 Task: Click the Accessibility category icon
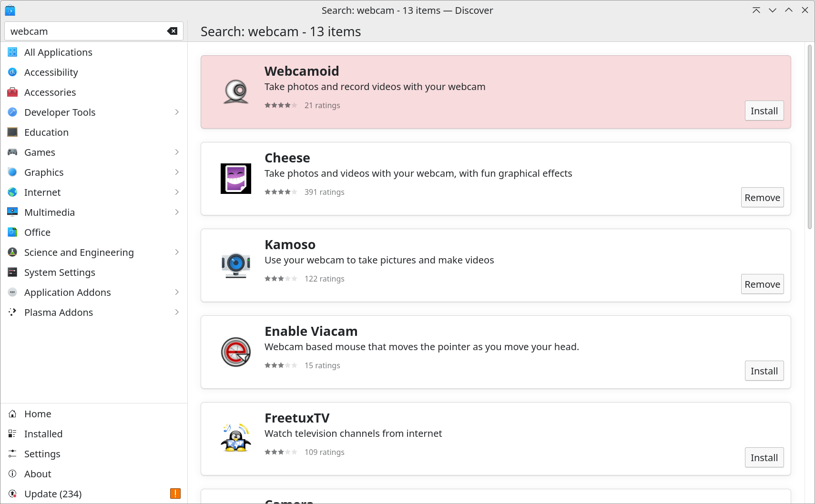coord(12,72)
